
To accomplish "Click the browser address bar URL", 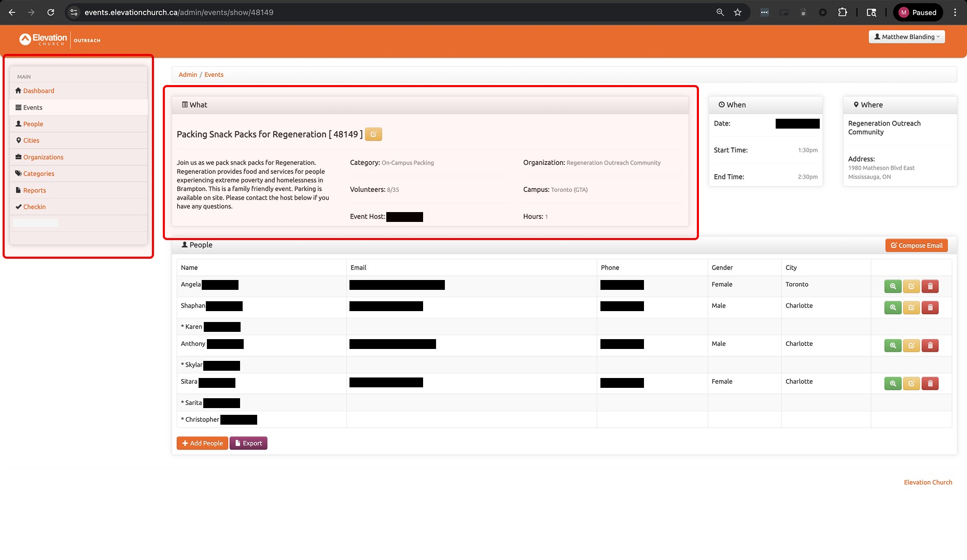I will pyautogui.click(x=179, y=12).
